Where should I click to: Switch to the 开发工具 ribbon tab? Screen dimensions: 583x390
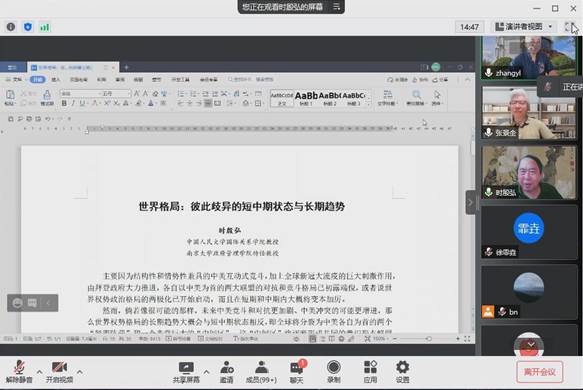tap(180, 80)
